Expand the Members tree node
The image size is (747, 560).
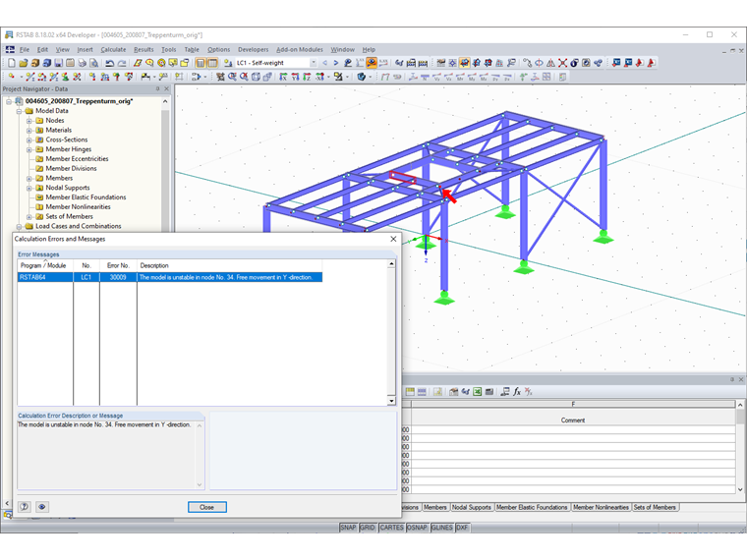pyautogui.click(x=29, y=179)
